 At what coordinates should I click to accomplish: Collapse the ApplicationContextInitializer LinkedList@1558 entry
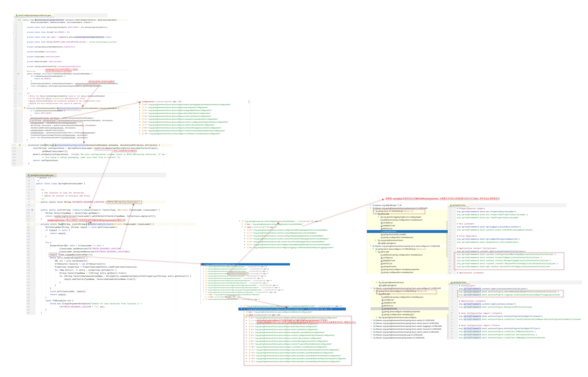[x=240, y=221]
